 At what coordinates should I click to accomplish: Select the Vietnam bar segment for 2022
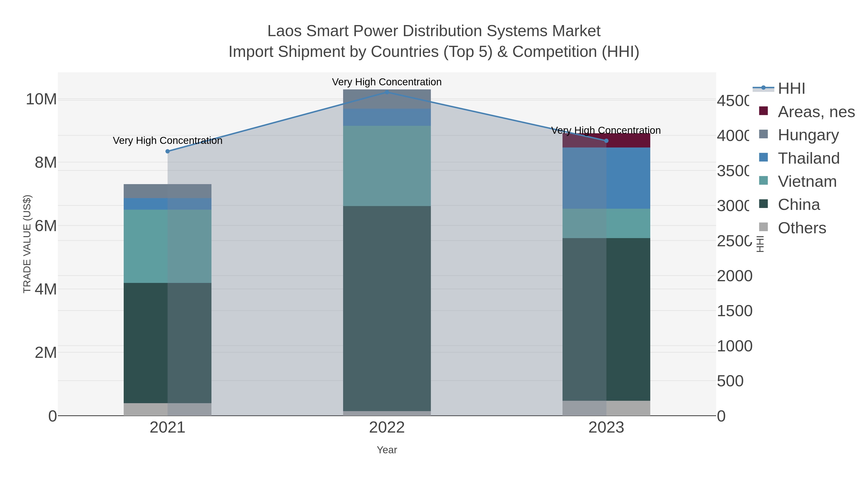pos(387,166)
